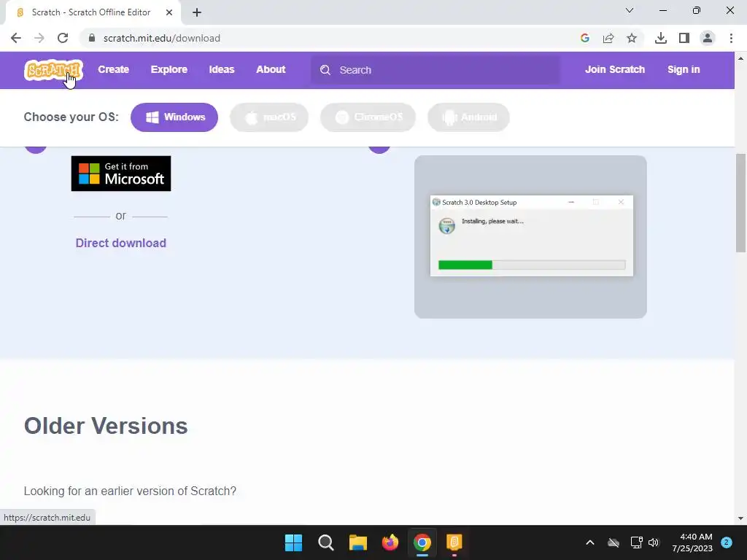Click the Google icon in the address bar
The height and width of the screenshot is (560, 747).
pyautogui.click(x=585, y=38)
